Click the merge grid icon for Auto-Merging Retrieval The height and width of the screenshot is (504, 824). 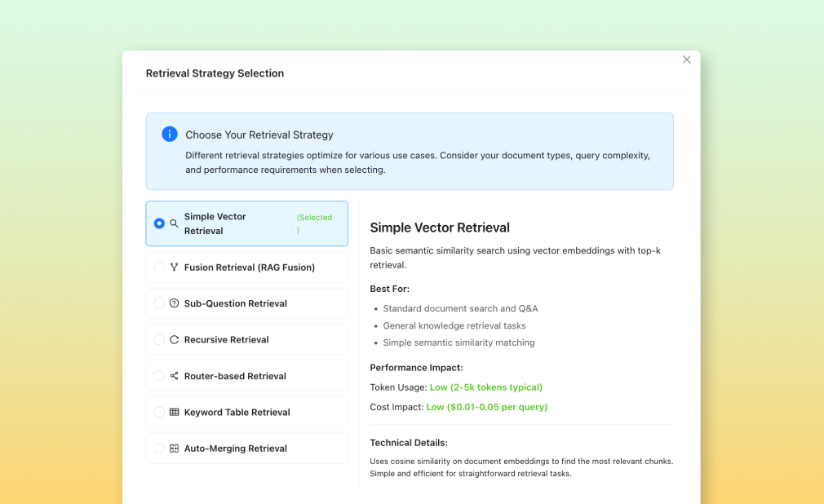pos(174,449)
